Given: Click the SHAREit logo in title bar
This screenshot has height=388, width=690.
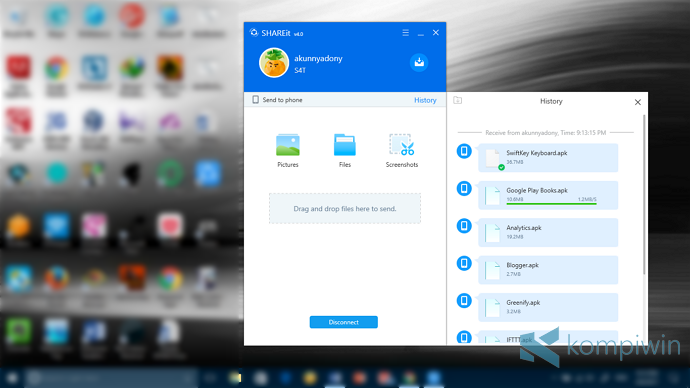Looking at the screenshot, I should point(253,33).
